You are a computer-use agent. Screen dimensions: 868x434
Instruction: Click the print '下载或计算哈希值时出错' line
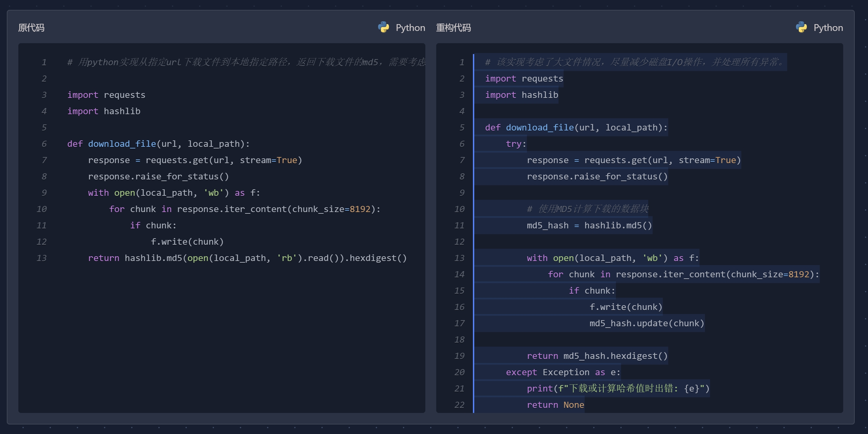618,388
